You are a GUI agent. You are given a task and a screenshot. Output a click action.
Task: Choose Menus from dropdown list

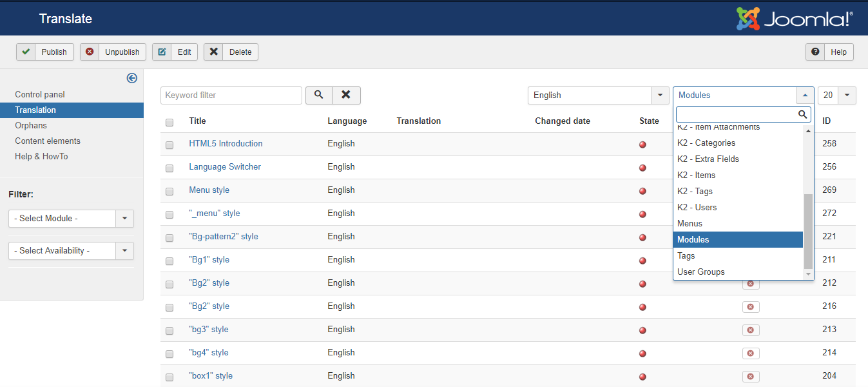(x=738, y=223)
